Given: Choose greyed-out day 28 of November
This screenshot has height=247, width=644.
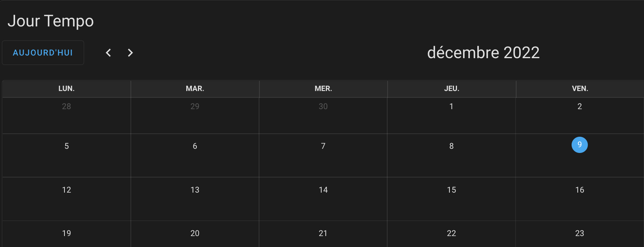Looking at the screenshot, I should tap(67, 107).
